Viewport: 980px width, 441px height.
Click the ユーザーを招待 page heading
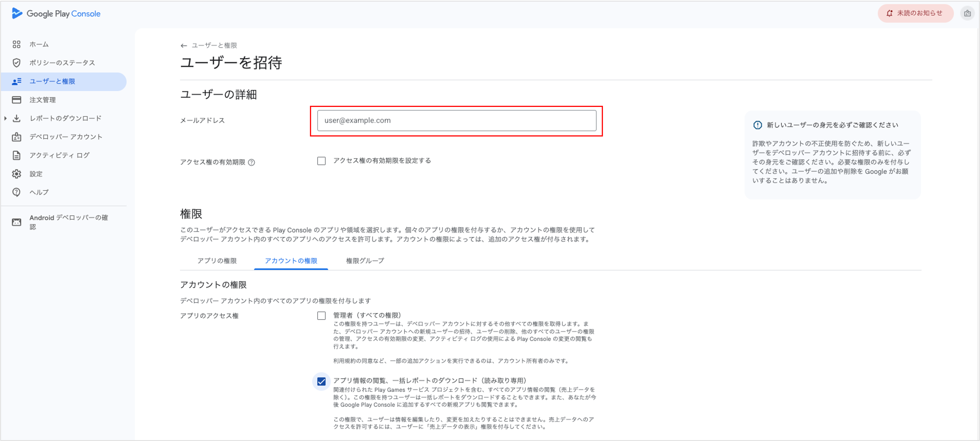coord(231,63)
